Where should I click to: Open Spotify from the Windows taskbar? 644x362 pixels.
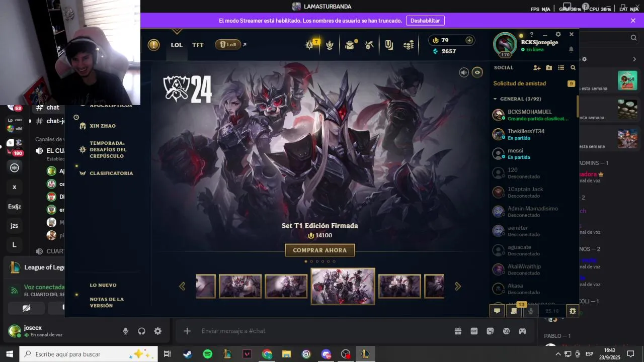[207, 354]
